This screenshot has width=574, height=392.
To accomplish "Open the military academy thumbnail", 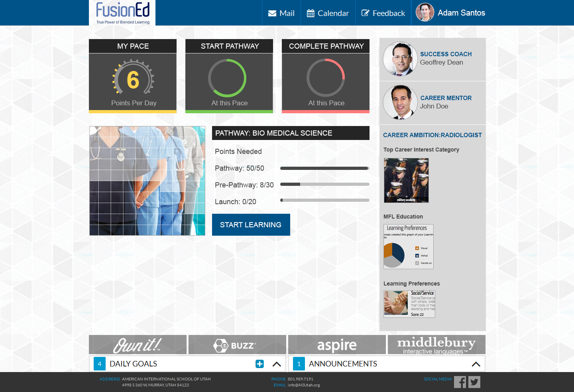I will tap(406, 180).
